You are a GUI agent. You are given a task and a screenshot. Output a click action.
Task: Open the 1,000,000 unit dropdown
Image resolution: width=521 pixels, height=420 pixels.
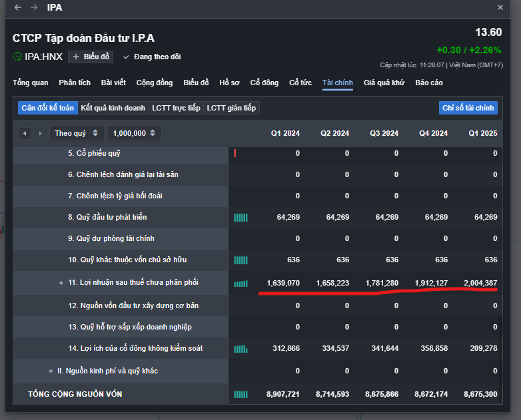pyautogui.click(x=134, y=133)
